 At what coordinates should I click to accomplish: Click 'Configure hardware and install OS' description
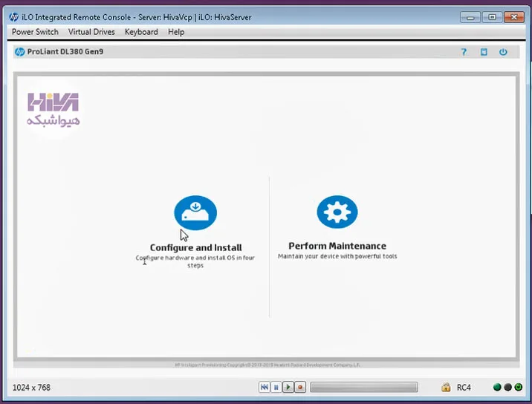click(195, 261)
